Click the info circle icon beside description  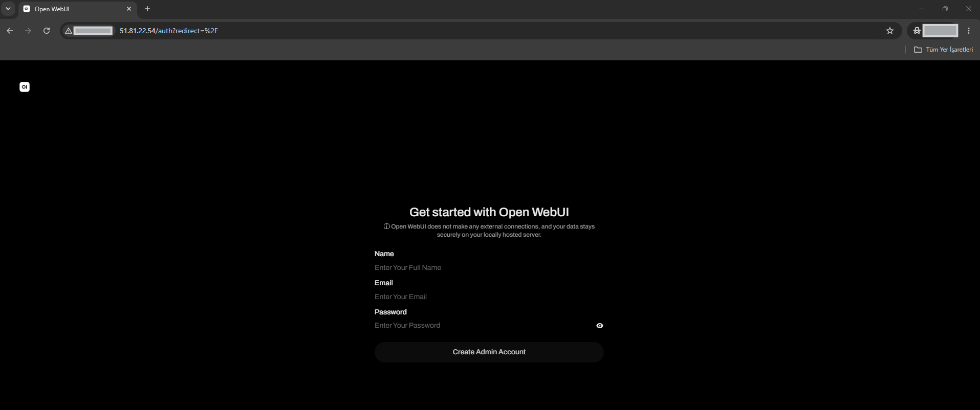click(x=387, y=226)
